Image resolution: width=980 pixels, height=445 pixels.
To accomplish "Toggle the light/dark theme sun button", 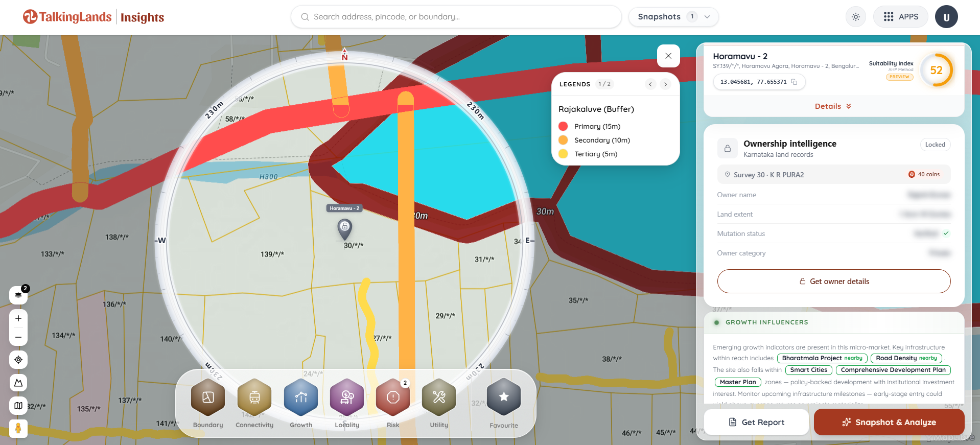I will 856,17.
